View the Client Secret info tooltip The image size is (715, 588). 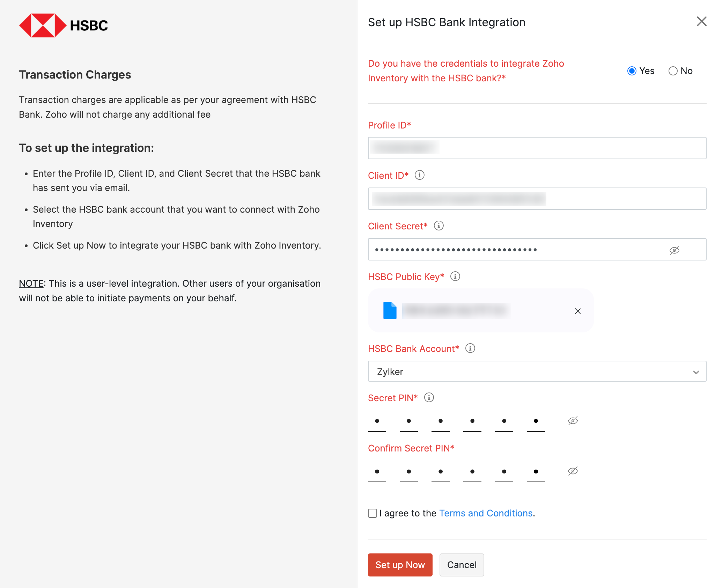pos(439,226)
